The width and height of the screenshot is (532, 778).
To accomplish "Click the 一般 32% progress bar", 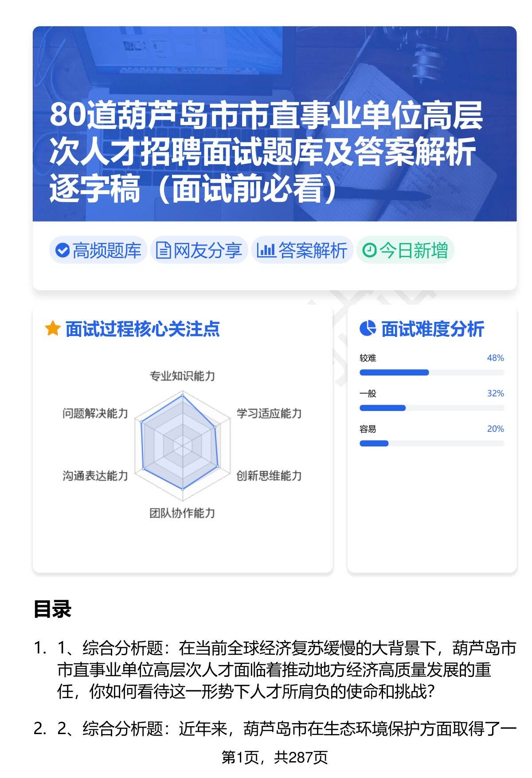I will [431, 408].
